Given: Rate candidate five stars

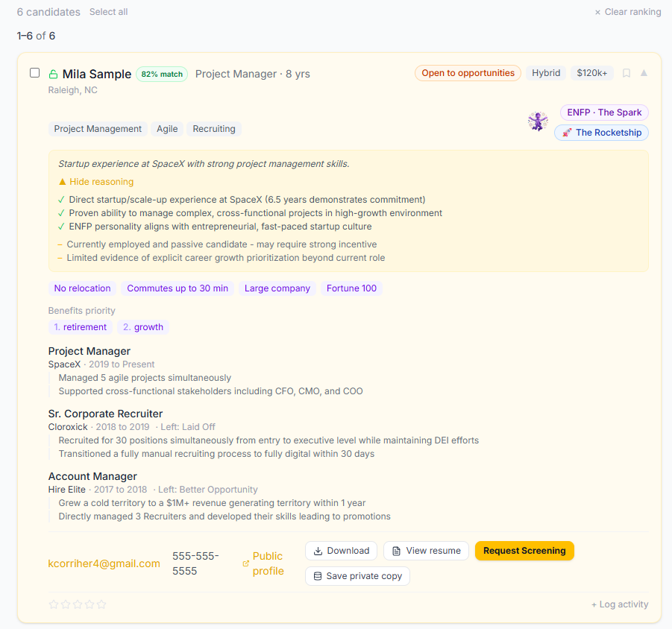Looking at the screenshot, I should pos(101,604).
